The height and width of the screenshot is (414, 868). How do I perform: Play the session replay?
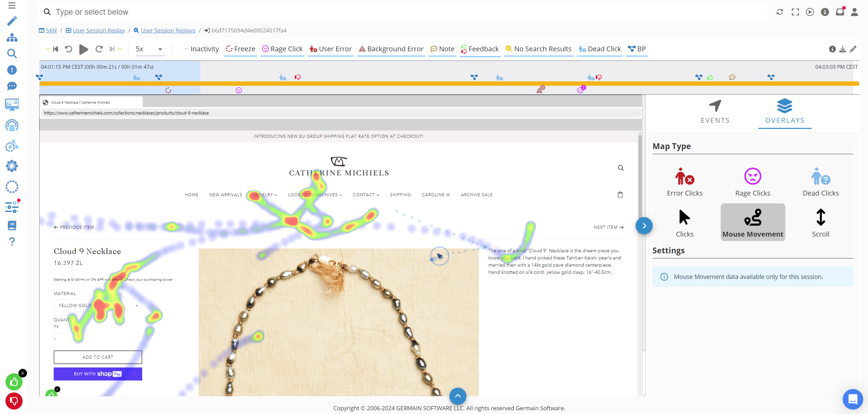coord(83,49)
